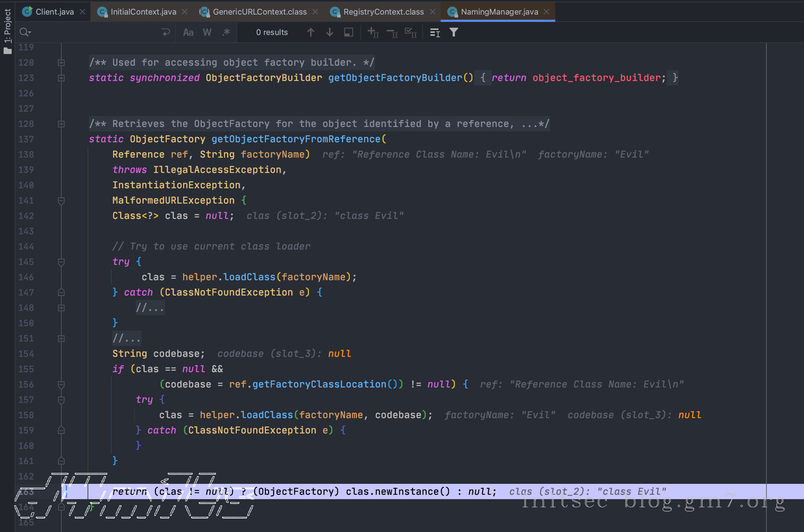
Task: Click the select all occurrences icon
Action: tap(410, 32)
